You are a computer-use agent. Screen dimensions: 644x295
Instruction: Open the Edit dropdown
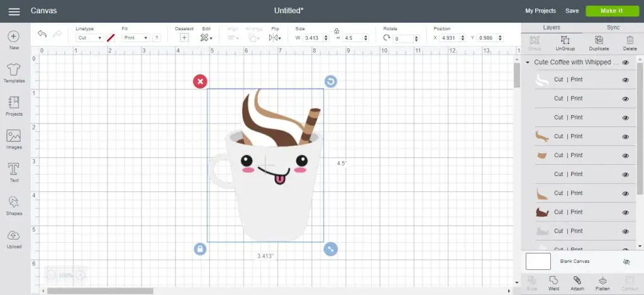pyautogui.click(x=206, y=38)
